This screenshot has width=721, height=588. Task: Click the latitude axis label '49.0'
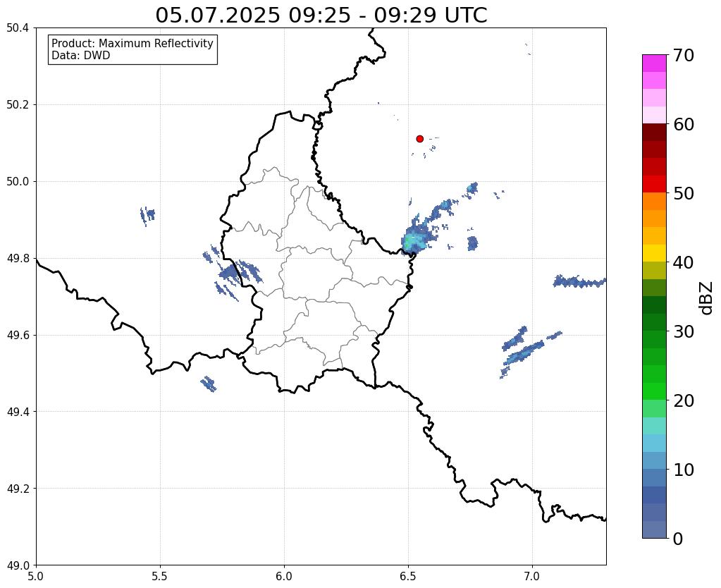(18, 565)
